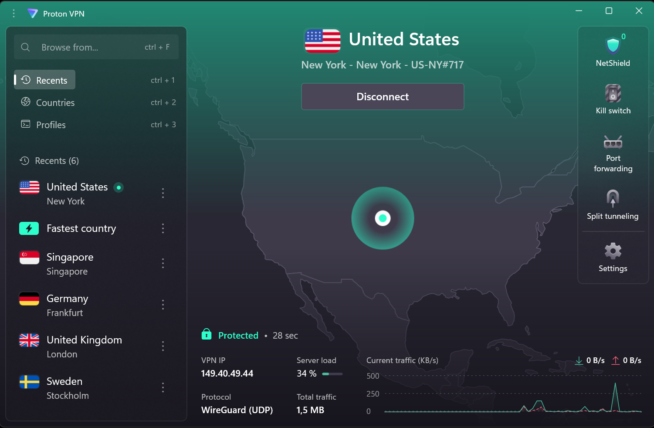Minimize the Proton VPN window
654x428 pixels.
(579, 11)
